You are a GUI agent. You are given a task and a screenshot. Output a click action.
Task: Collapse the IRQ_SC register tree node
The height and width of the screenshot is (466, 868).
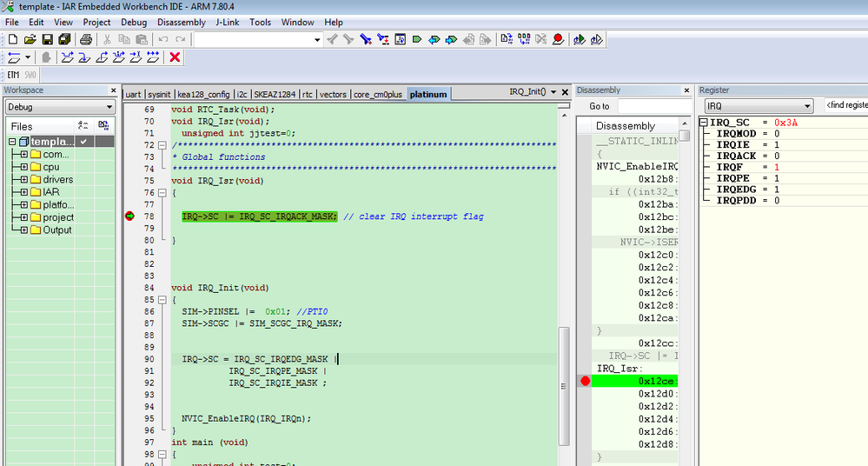pyautogui.click(x=705, y=123)
